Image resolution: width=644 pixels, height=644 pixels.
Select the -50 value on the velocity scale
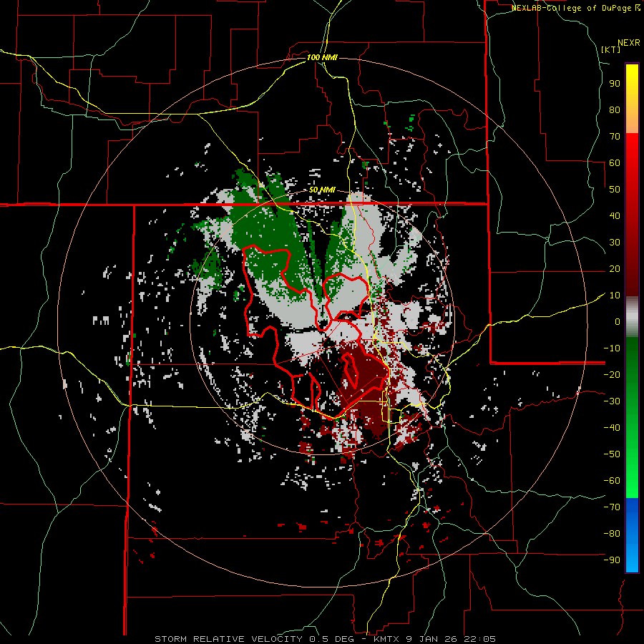point(612,454)
